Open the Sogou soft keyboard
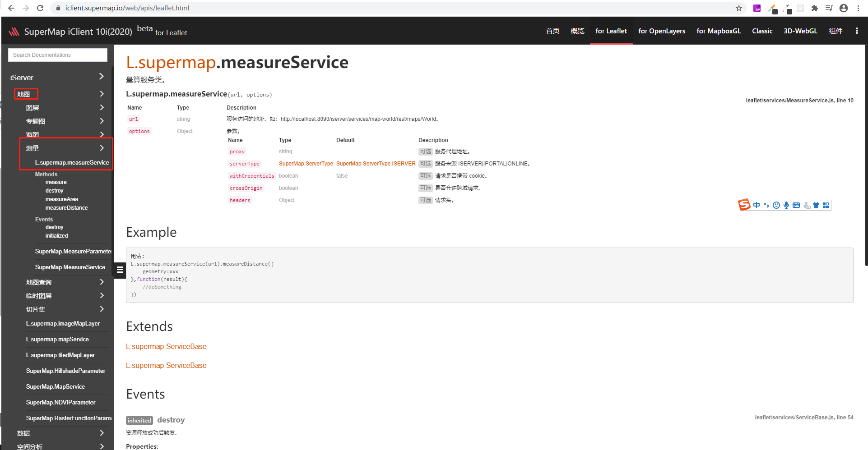Viewport: 868px width, 450px height. [x=796, y=205]
